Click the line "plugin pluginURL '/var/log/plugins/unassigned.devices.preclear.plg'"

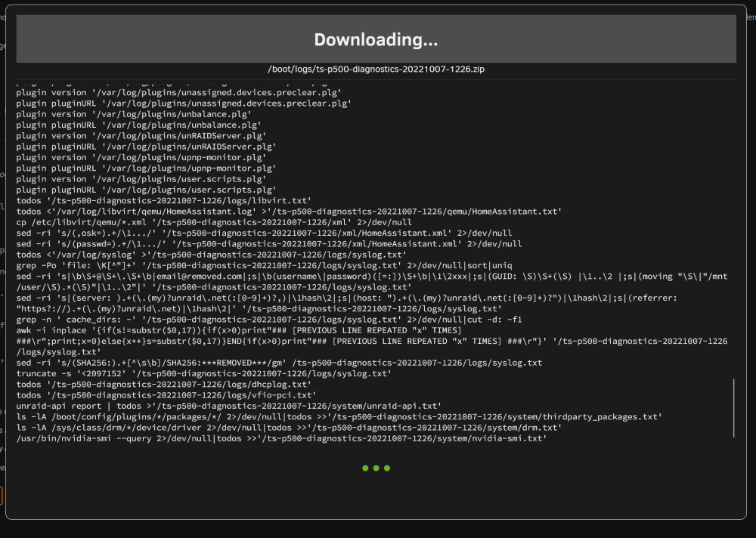coord(184,104)
